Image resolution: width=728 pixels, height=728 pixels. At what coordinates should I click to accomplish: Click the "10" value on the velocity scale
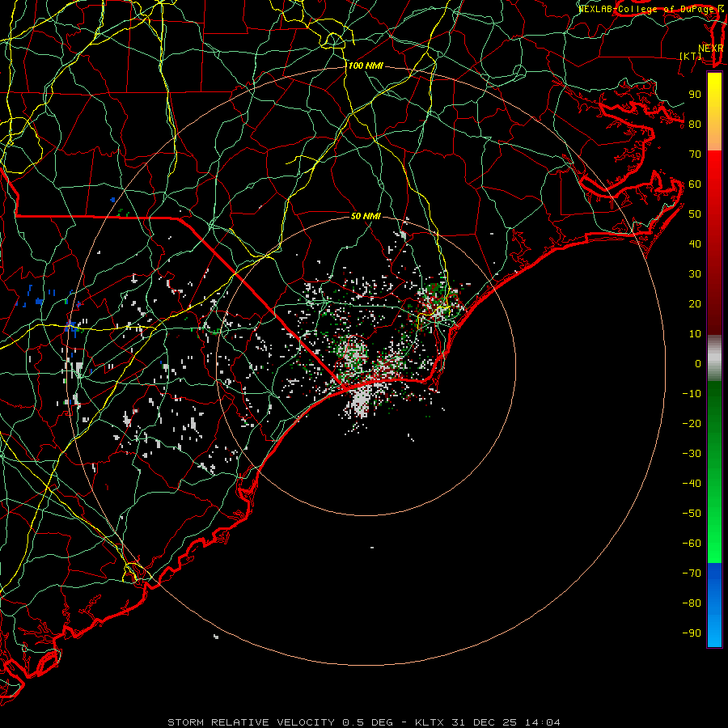click(695, 334)
